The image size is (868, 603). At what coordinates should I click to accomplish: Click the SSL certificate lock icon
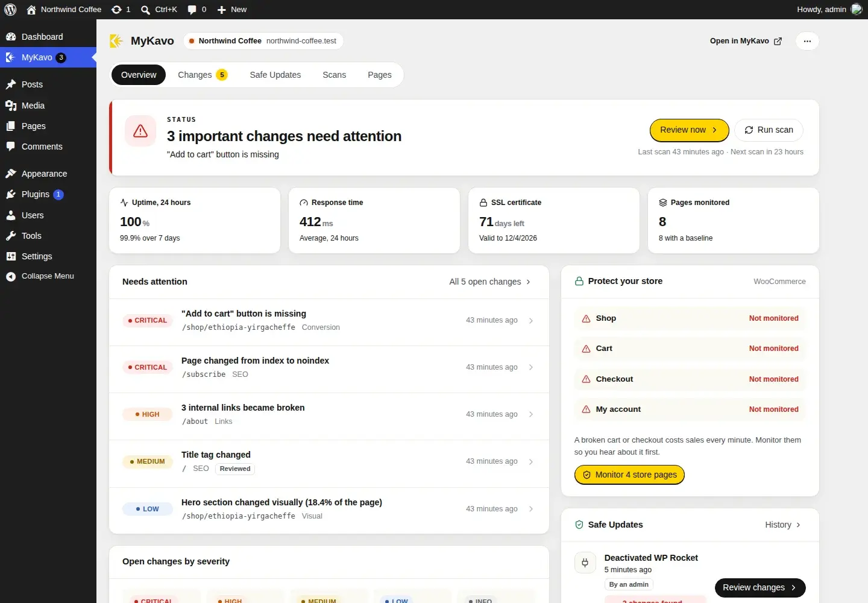[483, 203]
